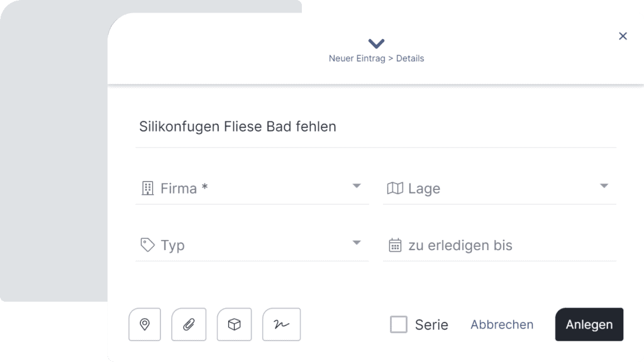Click the map icon beside Lage
The height and width of the screenshot is (362, 644).
pos(395,188)
